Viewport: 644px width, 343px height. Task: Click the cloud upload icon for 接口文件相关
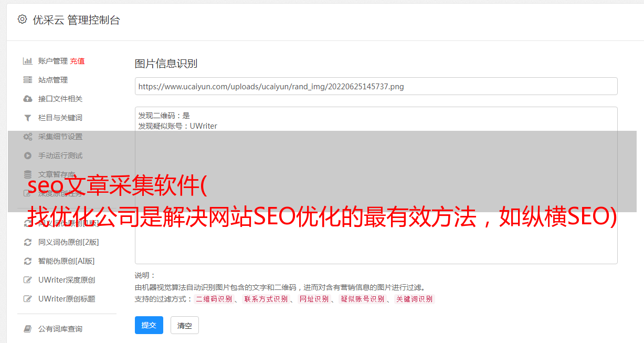point(28,99)
